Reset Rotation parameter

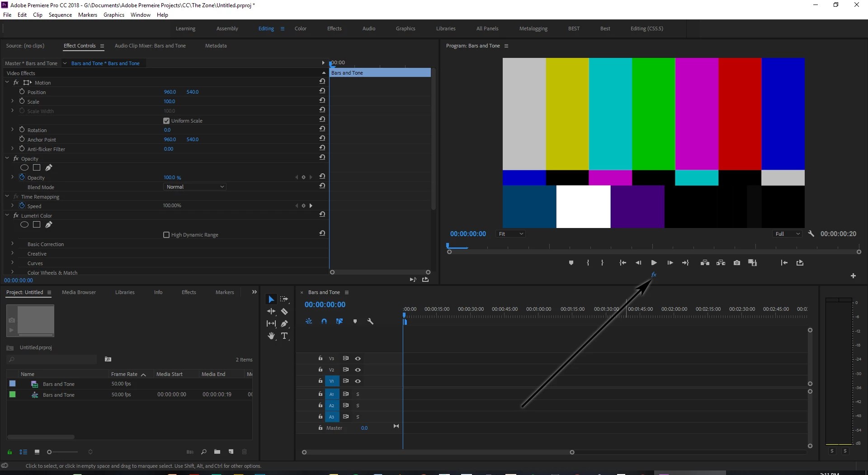pyautogui.click(x=322, y=128)
